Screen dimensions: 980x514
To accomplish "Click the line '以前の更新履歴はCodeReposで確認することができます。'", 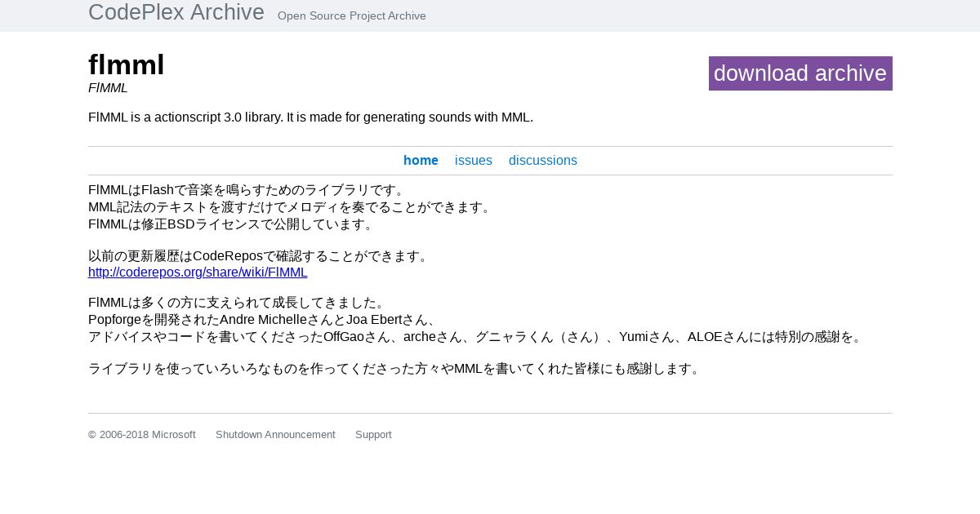I will [260, 256].
